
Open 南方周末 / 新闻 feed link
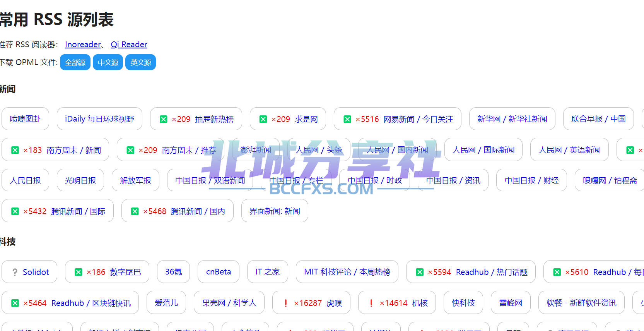click(74, 150)
